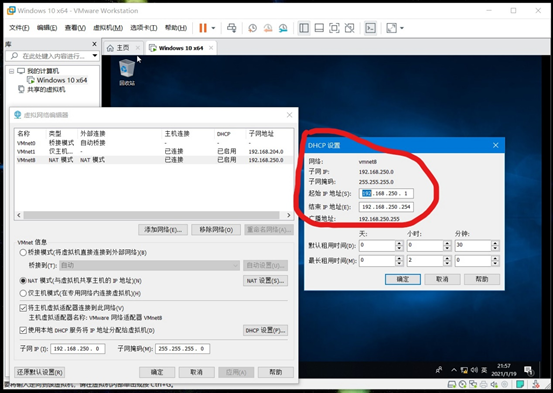Enter full screen mode via toolbar icon
Viewport: 553px width, 393px height.
coord(334,28)
